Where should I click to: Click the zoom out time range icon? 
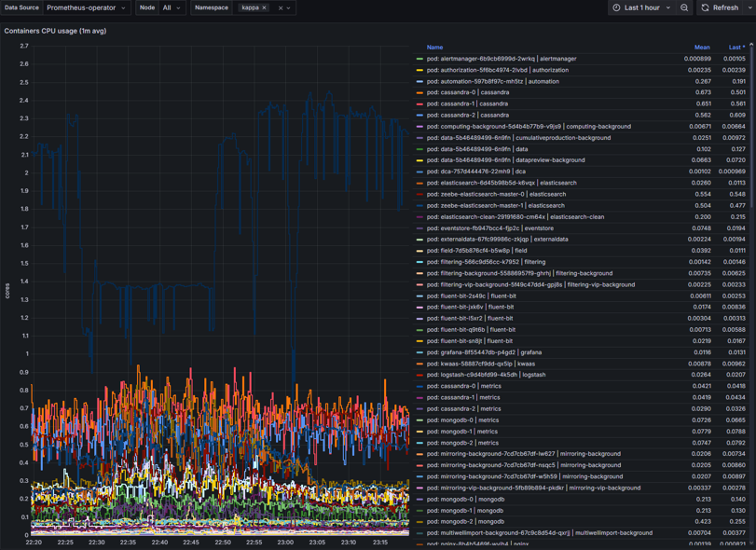click(x=684, y=7)
